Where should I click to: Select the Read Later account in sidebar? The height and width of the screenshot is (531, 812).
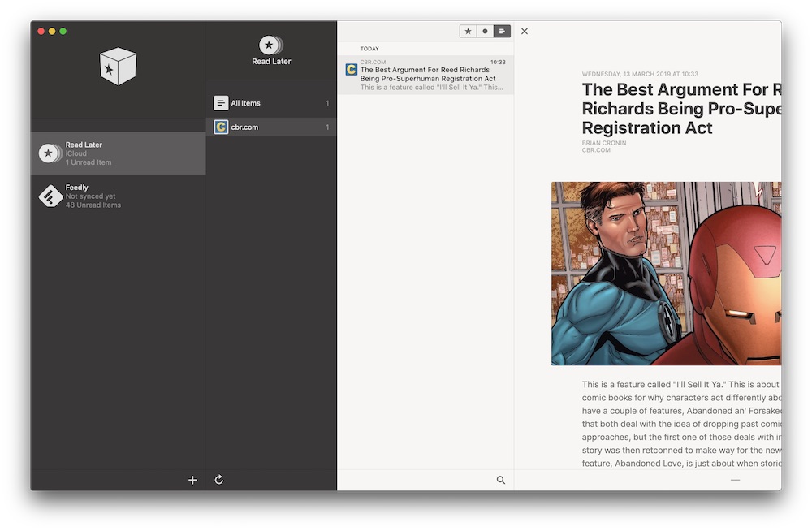coord(118,153)
